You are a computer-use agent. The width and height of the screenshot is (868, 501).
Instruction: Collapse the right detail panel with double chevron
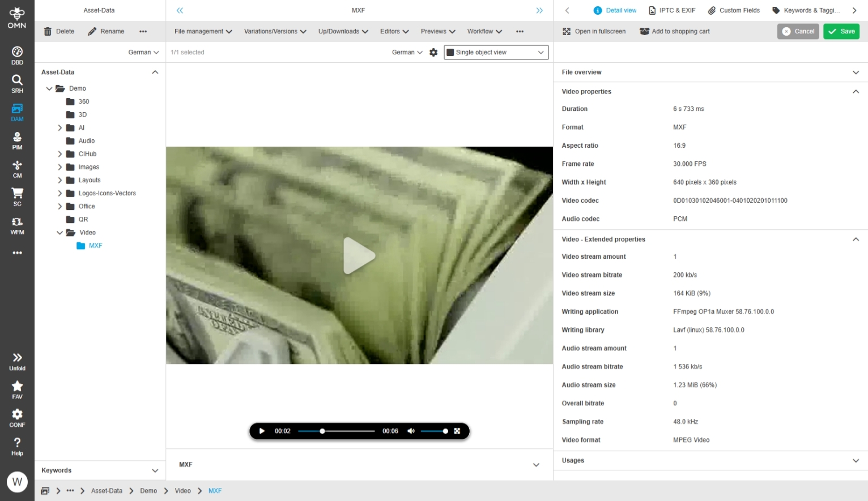pos(539,10)
